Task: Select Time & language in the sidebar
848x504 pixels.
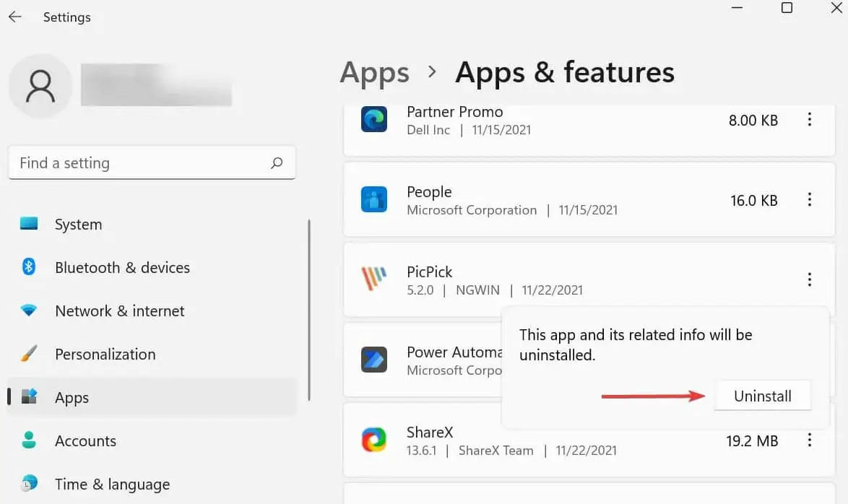Action: pos(112,484)
